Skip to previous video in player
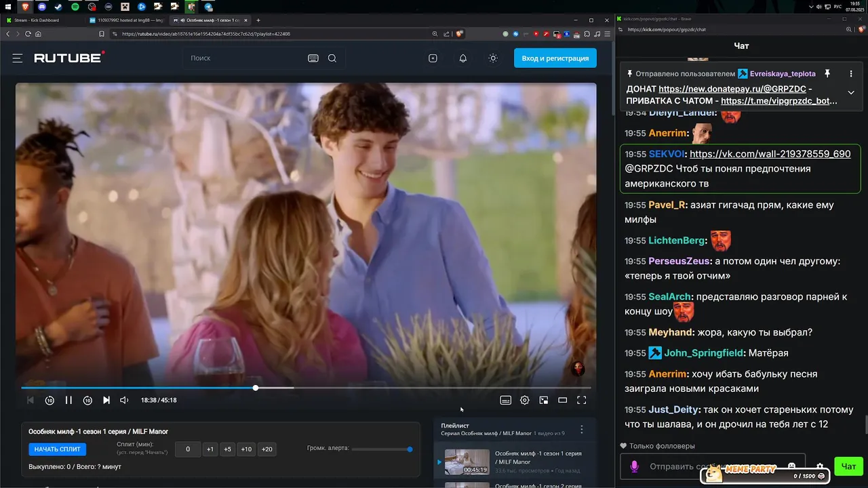The image size is (868, 488). 31,400
